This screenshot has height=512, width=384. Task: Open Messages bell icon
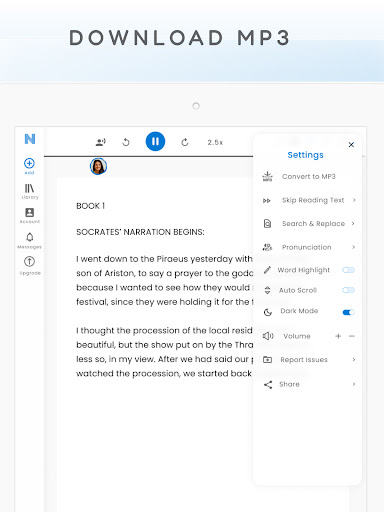[x=29, y=237]
